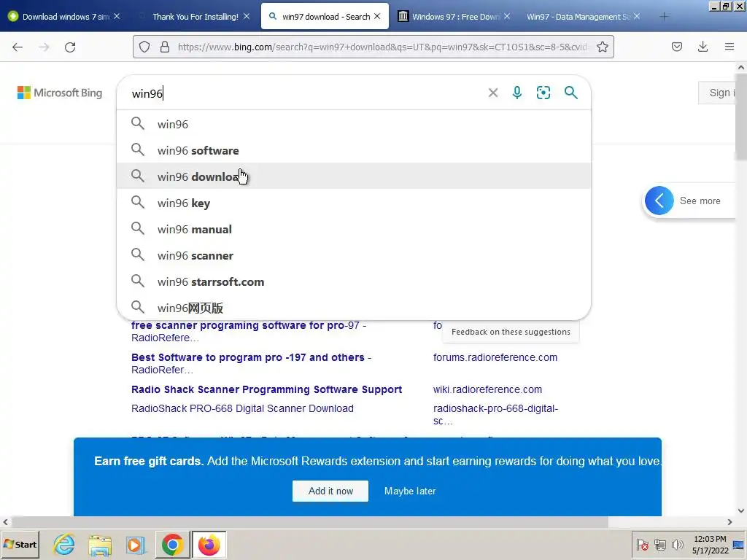Open 'RadioShack PRO-668 Digital Scanner Download' link
Viewport: 747px width, 560px height.
242,408
